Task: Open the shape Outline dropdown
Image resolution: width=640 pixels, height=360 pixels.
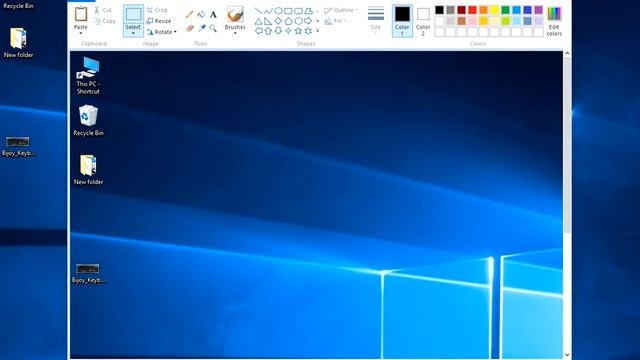Action: pos(341,10)
